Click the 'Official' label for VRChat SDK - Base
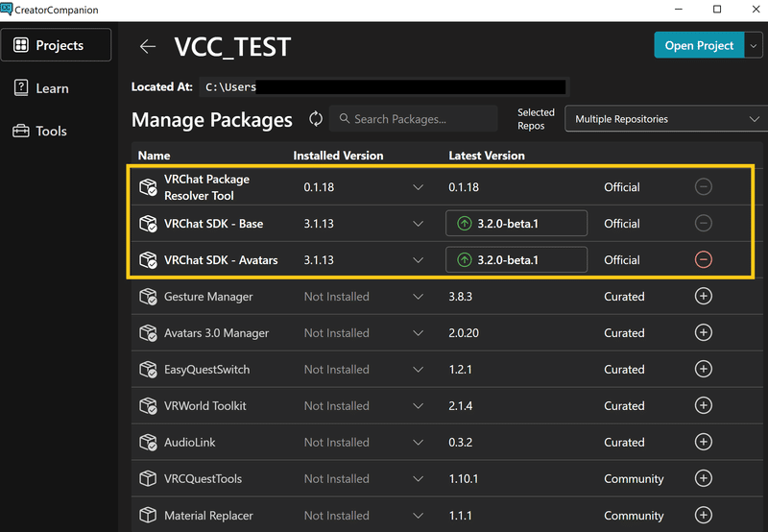 coord(621,224)
